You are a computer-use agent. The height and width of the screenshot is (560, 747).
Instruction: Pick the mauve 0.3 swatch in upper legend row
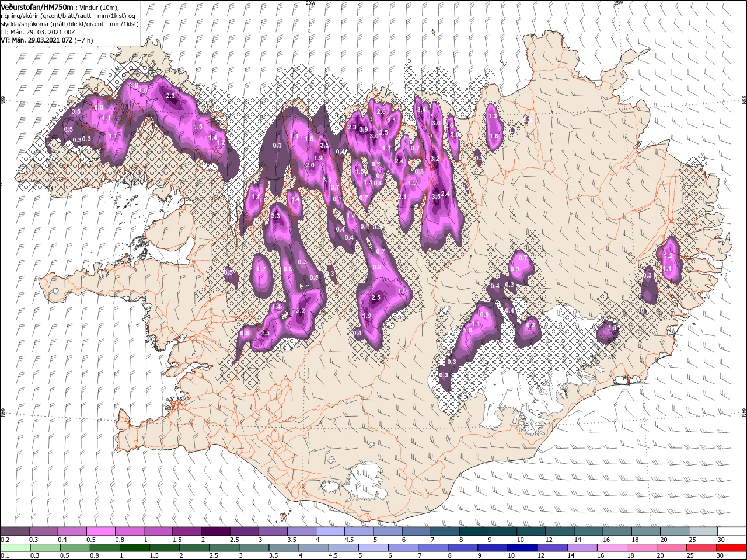[43, 531]
